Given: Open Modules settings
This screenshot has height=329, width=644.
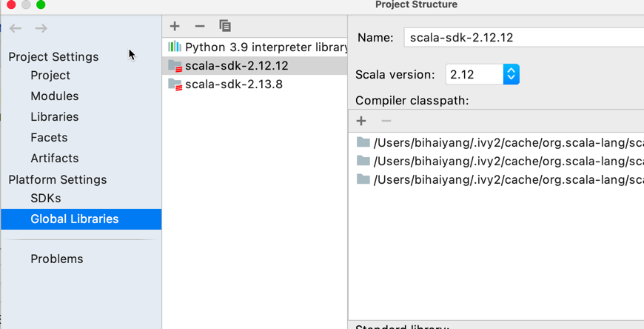Looking at the screenshot, I should click(x=55, y=96).
